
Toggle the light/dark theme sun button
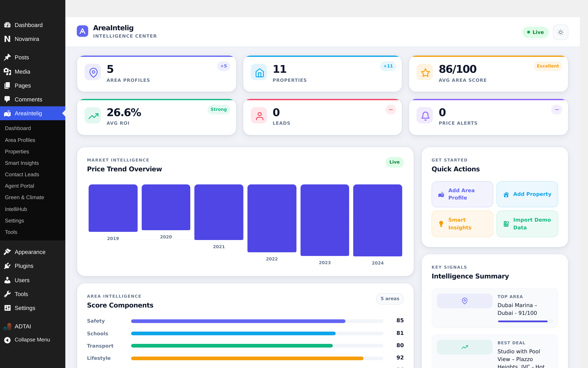tap(560, 32)
